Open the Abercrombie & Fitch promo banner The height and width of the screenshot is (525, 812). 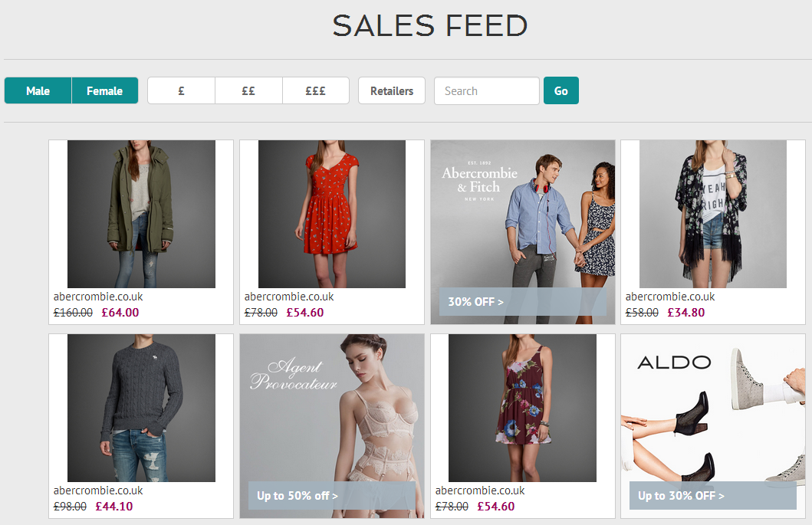(522, 232)
